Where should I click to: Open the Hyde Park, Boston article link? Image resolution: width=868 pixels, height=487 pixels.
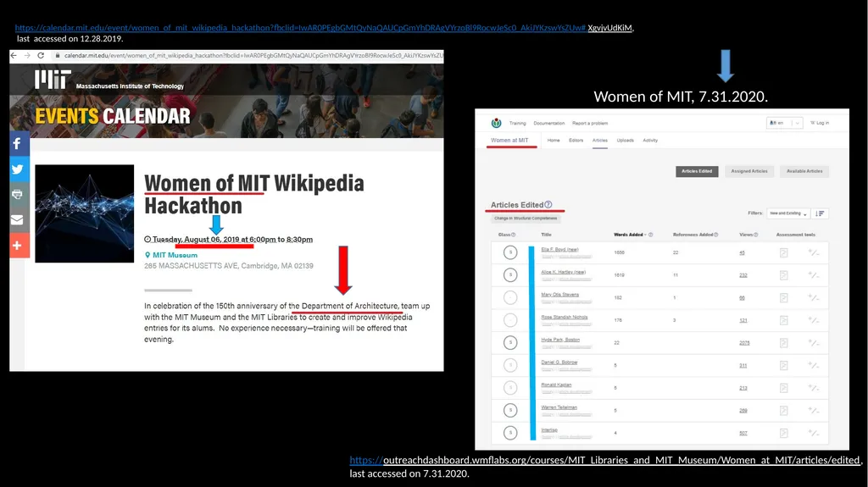point(560,340)
